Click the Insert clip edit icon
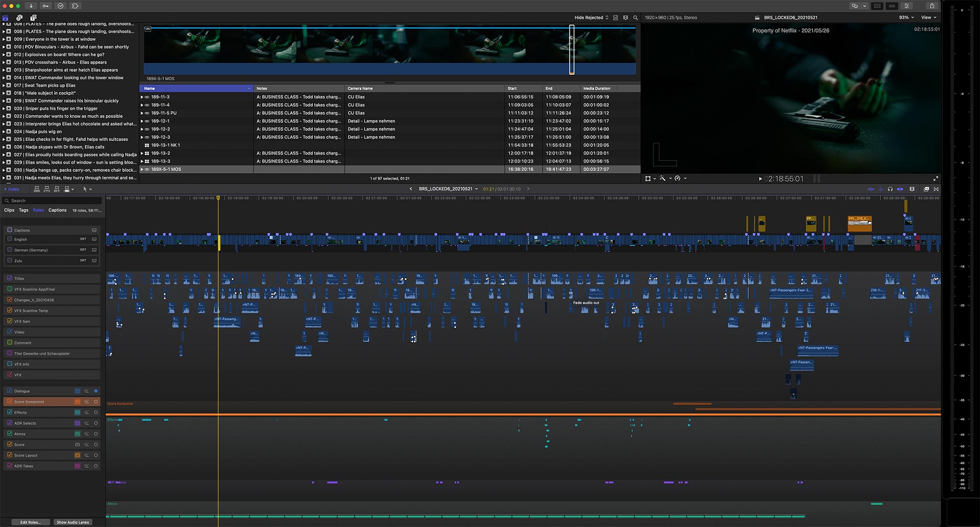Viewport: 980px width, 527px height. coord(47,189)
